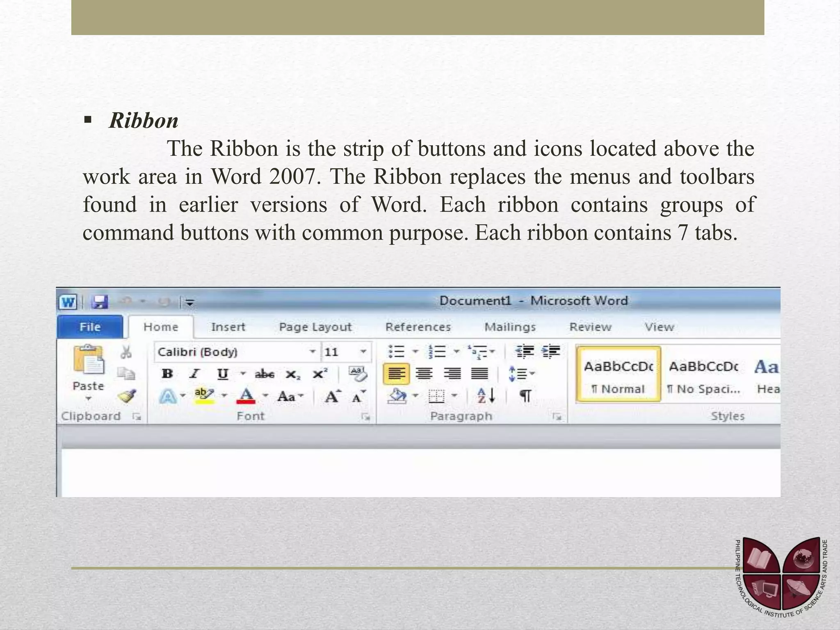The image size is (840, 630).
Task: Open the Paragraph dialog launcher
Action: 557,417
